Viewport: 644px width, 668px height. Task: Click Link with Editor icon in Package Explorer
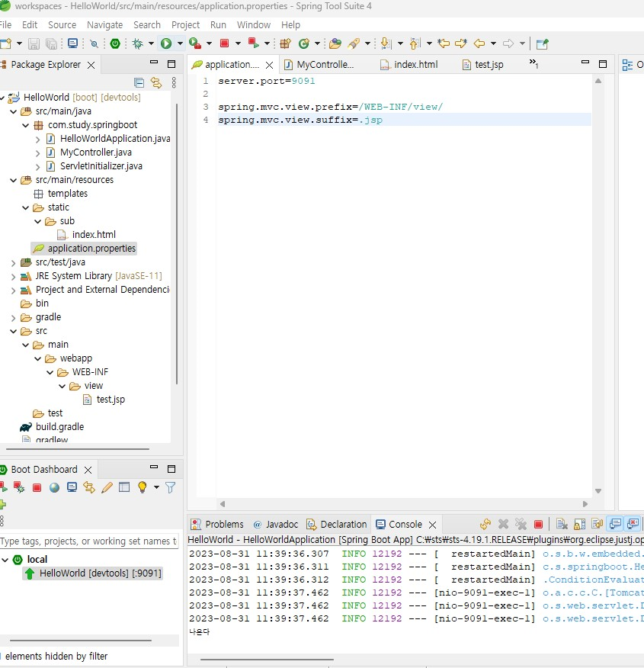point(156,82)
